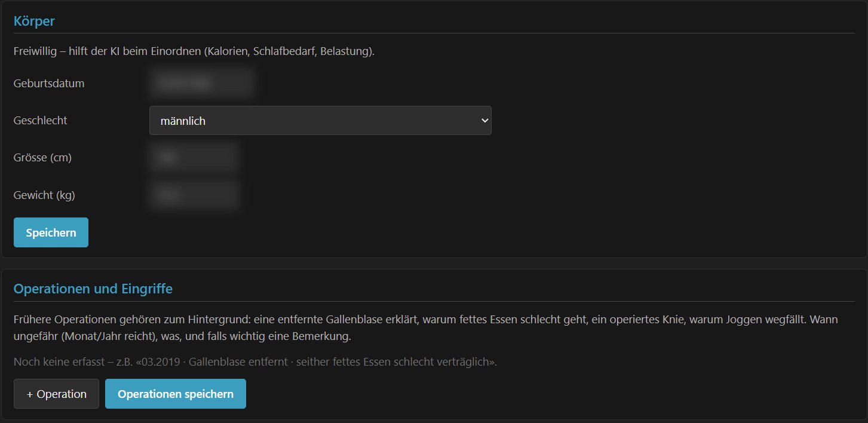The width and height of the screenshot is (868, 423).
Task: Click the Grösse (cm) label
Action: [42, 158]
